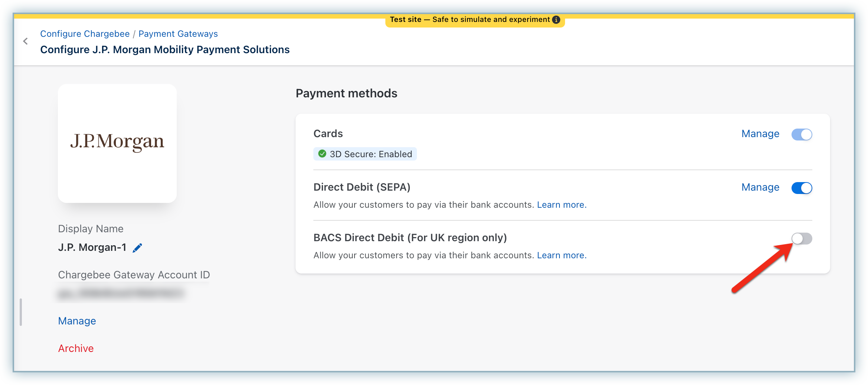Turn off the Direct Debit (SEPA) toggle

pyautogui.click(x=802, y=188)
